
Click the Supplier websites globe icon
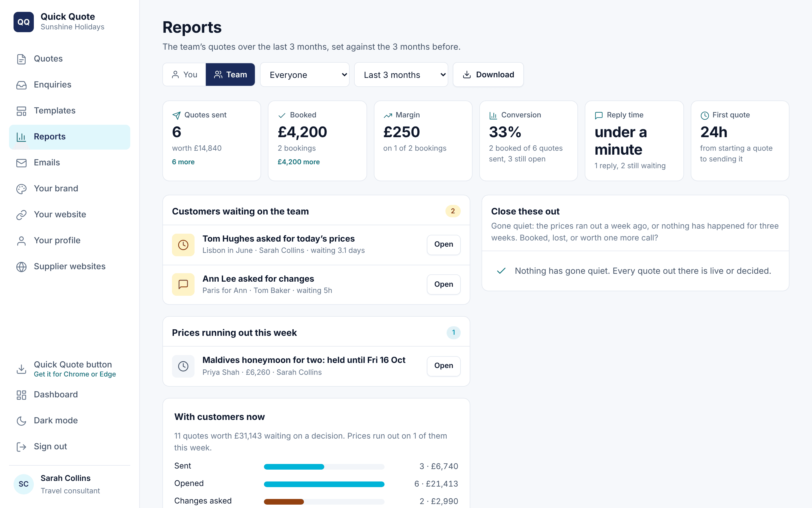[21, 267]
